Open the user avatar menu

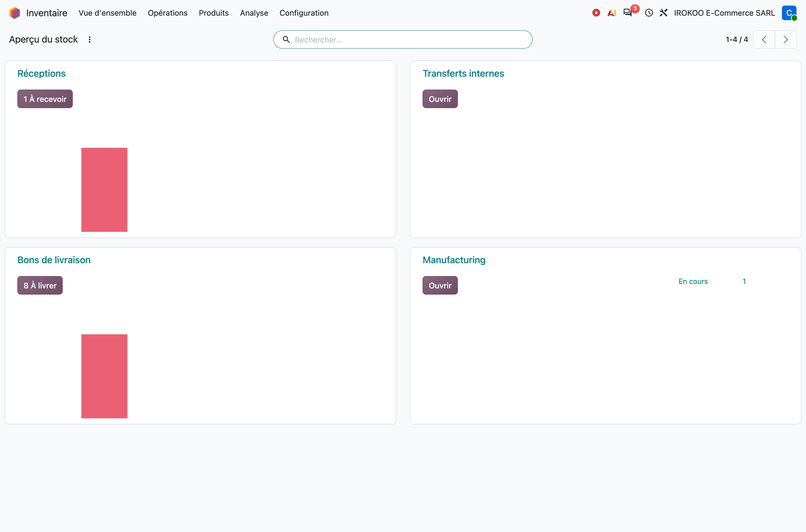(789, 13)
